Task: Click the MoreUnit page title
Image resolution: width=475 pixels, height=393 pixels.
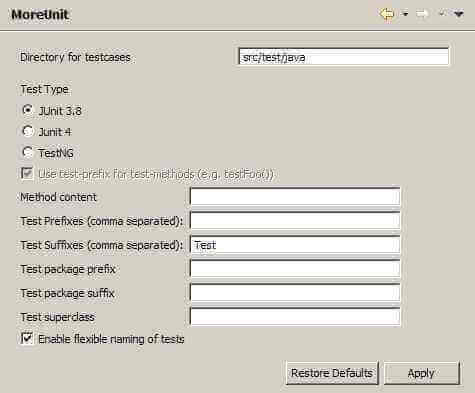Action: (x=40, y=15)
